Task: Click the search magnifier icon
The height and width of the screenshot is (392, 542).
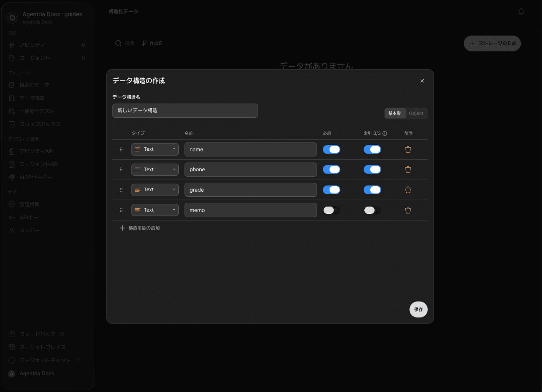Action: pos(118,43)
